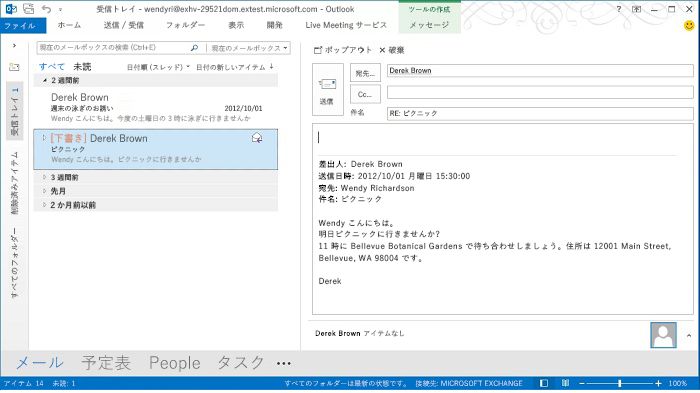The width and height of the screenshot is (700, 393).
Task: Open the 現在のメールボックス scope dropdown
Action: tap(249, 48)
